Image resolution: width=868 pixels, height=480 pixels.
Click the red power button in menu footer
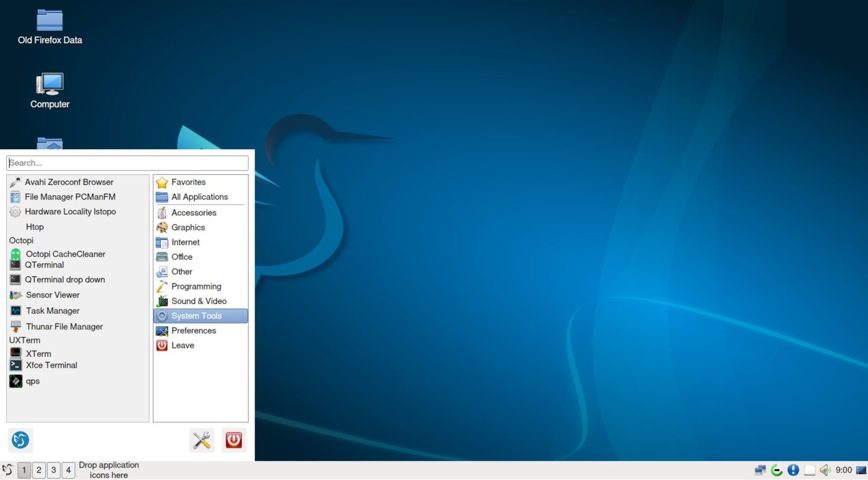234,440
